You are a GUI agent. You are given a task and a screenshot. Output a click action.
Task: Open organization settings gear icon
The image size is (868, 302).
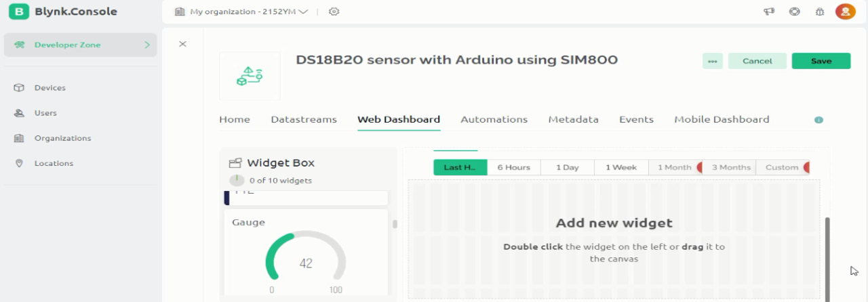coord(334,12)
